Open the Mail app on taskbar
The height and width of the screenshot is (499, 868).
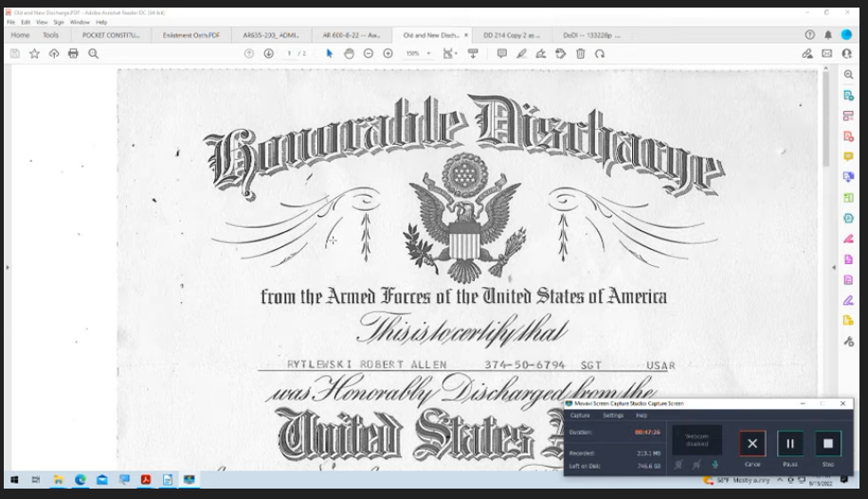[x=101, y=480]
